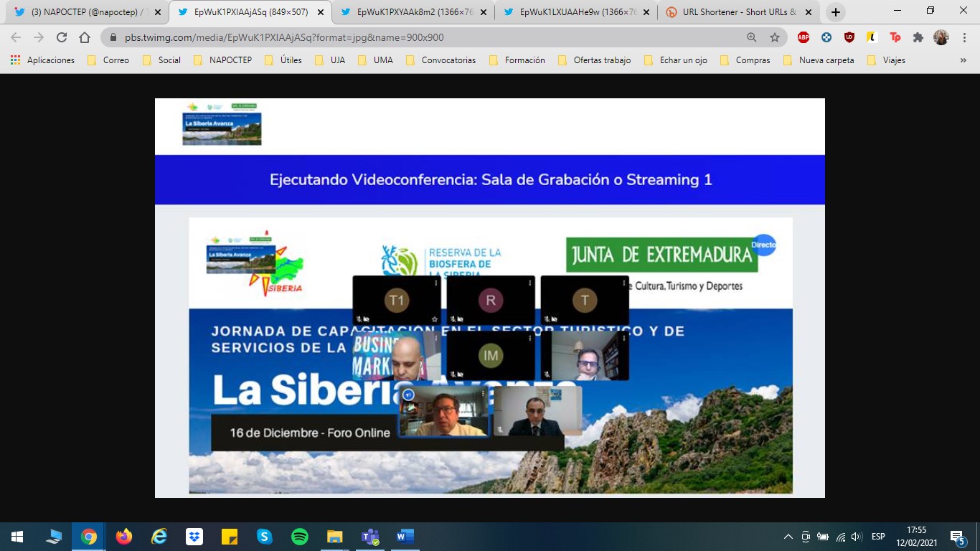The image size is (980, 551).
Task: Open the Adblock Plus extension
Action: 803,37
